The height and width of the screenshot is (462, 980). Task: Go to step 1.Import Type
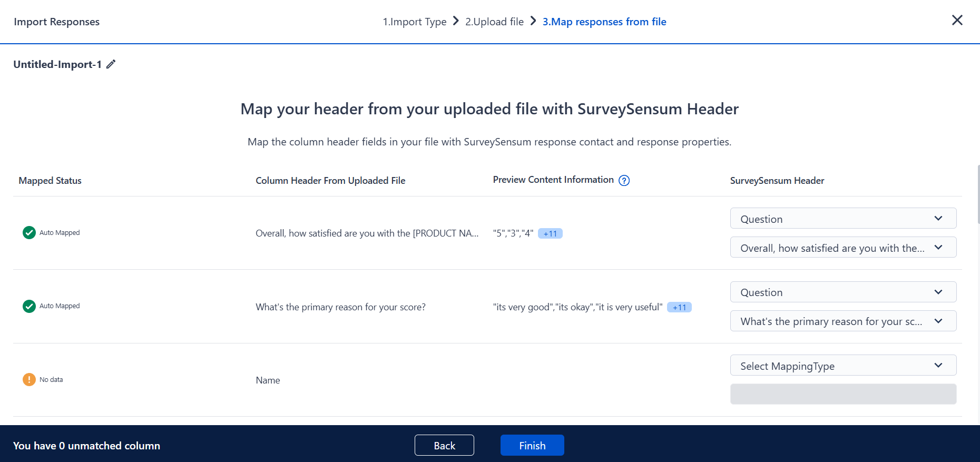point(415,22)
